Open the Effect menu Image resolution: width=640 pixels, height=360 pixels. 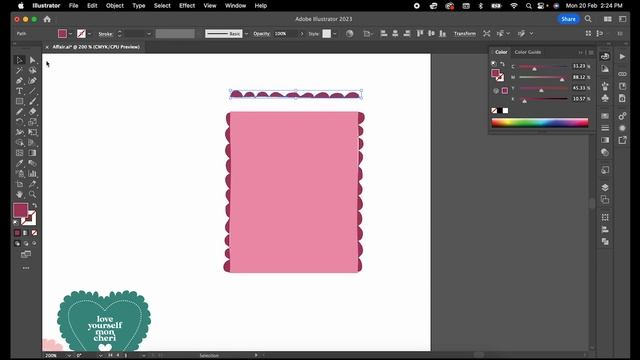pyautogui.click(x=187, y=6)
